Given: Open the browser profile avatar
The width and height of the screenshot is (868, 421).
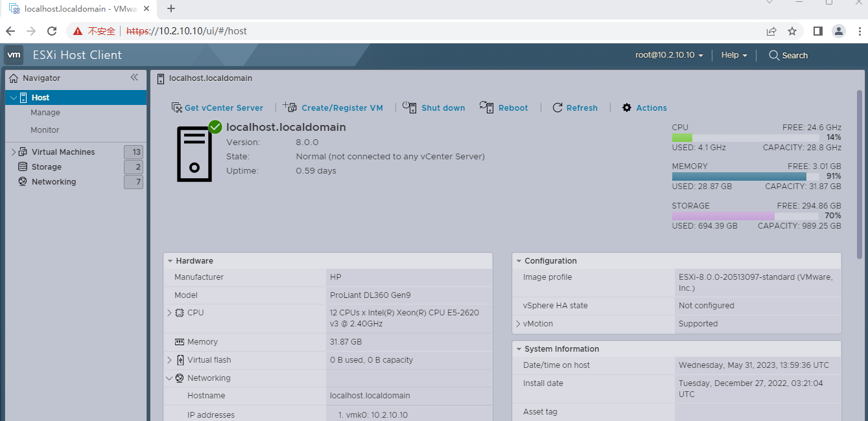Looking at the screenshot, I should (839, 31).
